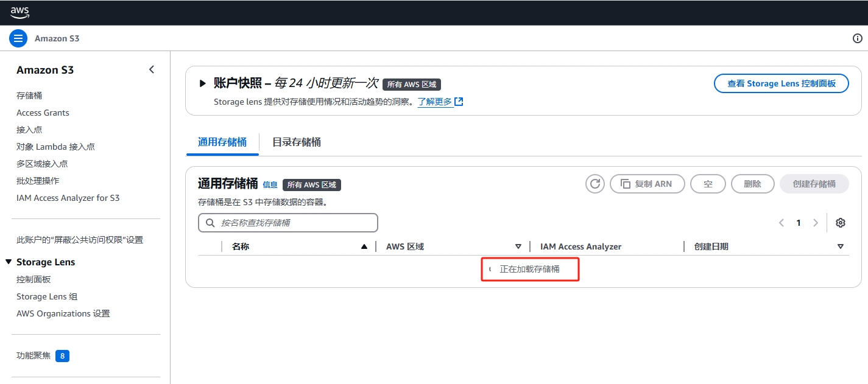Open Storage Lens 组 in the sidebar
The width and height of the screenshot is (868, 384).
pos(47,296)
